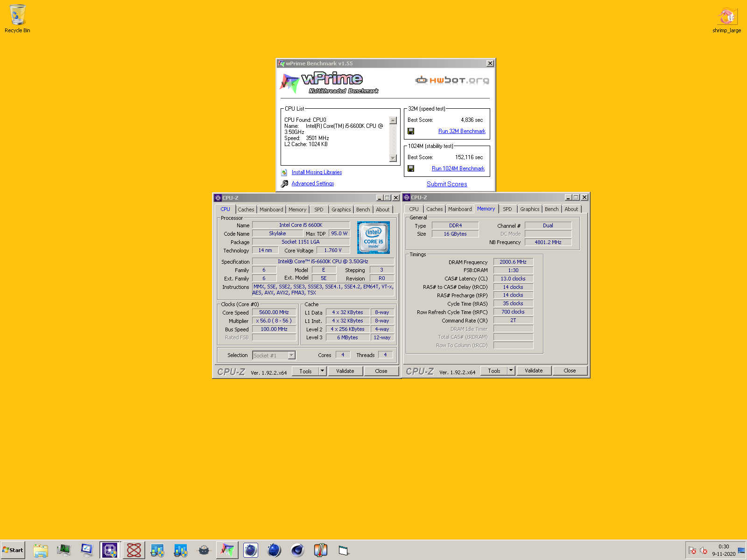Image resolution: width=747 pixels, height=560 pixels.
Task: Click the second blue sphere taskbar icon
Action: tap(274, 550)
